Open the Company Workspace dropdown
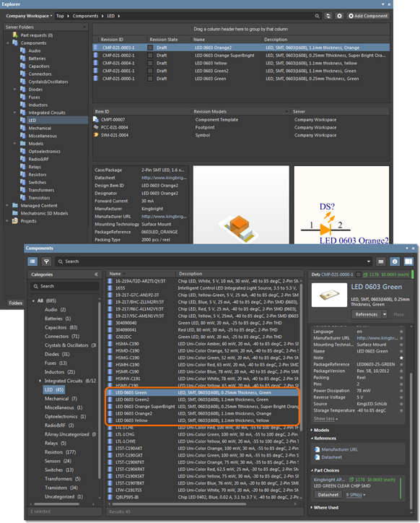This screenshot has height=523, width=420. point(29,16)
